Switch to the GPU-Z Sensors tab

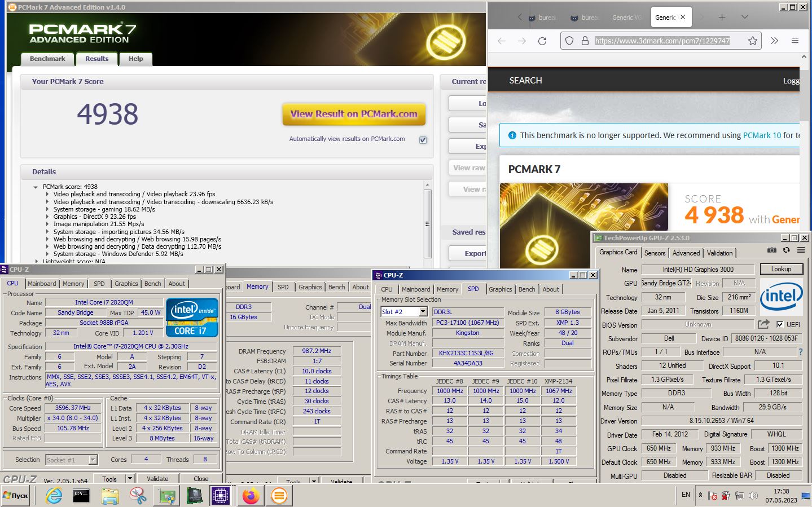click(x=655, y=253)
